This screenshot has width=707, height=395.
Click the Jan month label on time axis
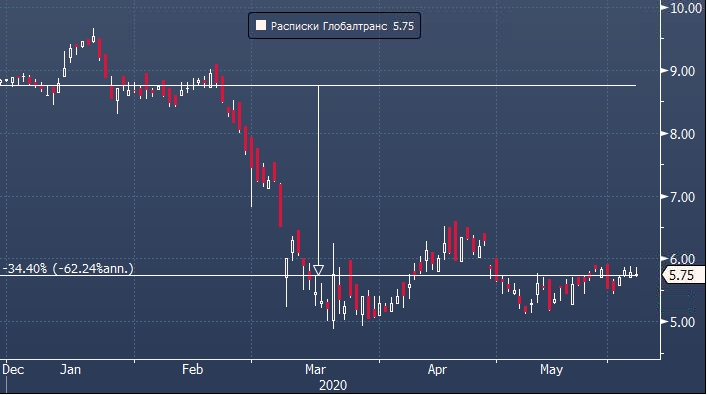tap(71, 370)
